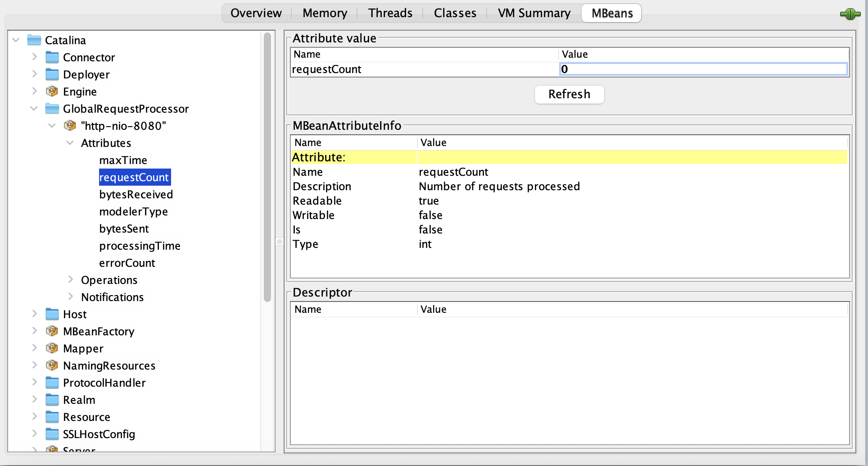Collapse the GlobalRequestProcessor node
The image size is (868, 466).
click(34, 109)
